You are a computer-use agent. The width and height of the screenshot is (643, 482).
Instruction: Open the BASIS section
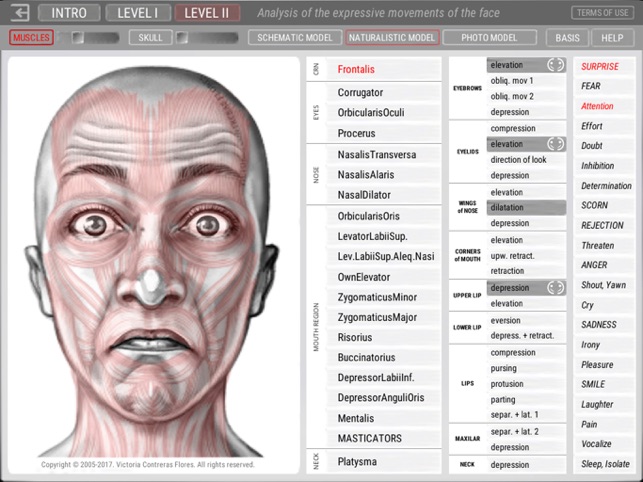(x=568, y=38)
